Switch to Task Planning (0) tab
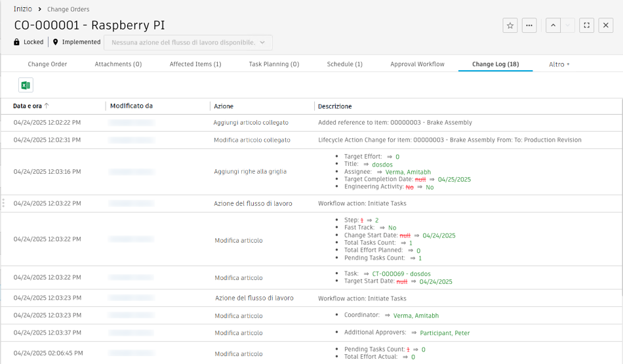623x364 pixels. click(x=274, y=64)
